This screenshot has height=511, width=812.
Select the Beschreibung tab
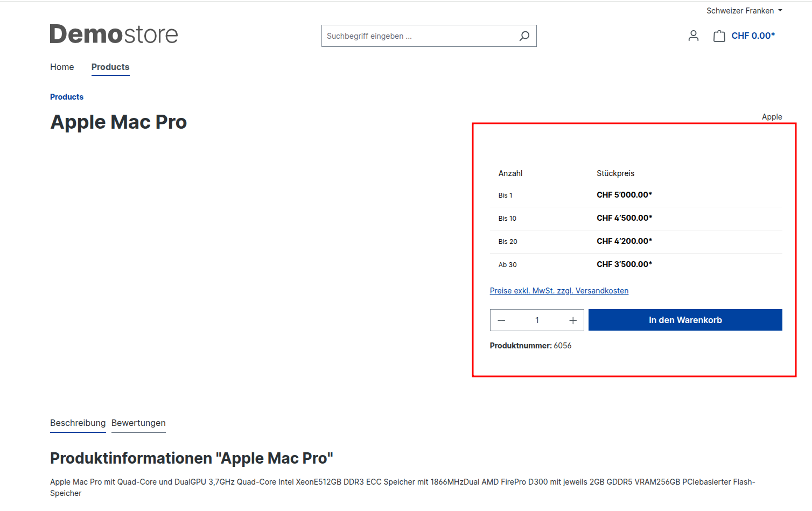click(x=78, y=423)
